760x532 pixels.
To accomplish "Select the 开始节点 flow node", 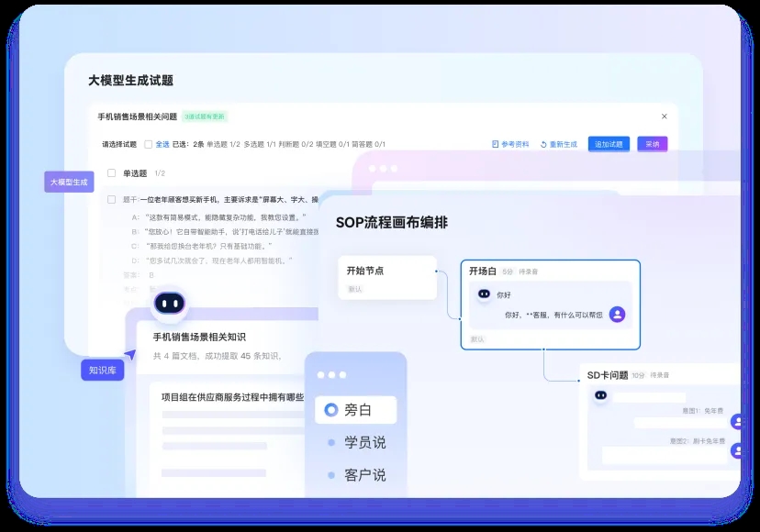I will (x=386, y=277).
